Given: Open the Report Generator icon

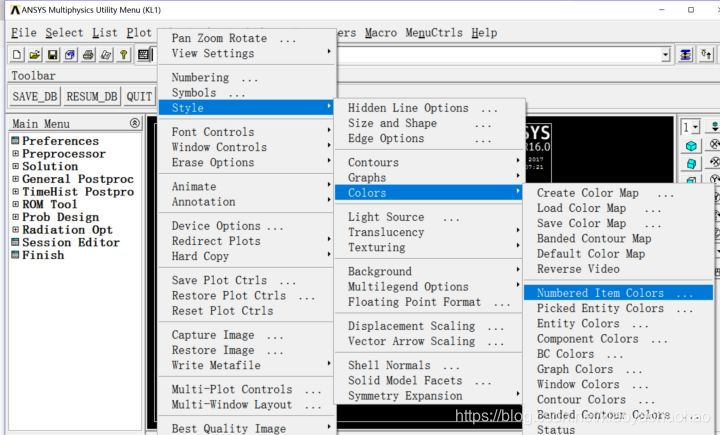Looking at the screenshot, I should coord(106,55).
